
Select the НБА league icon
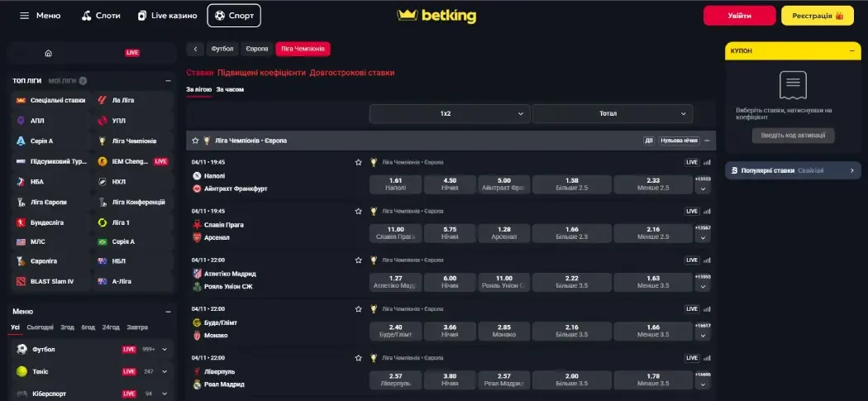point(21,182)
